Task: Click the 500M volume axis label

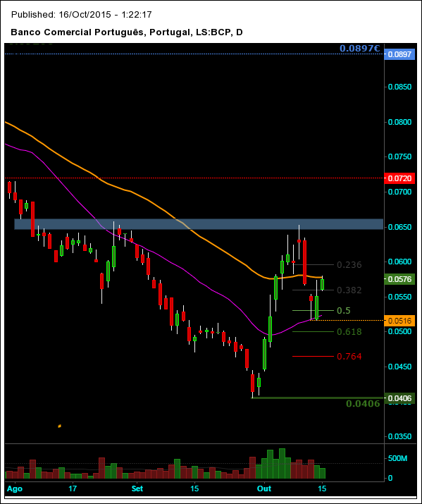Action: 397,458
